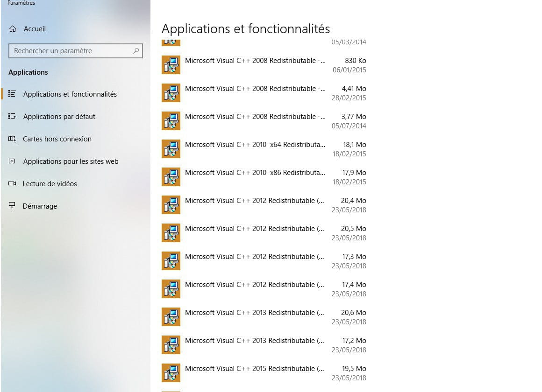The width and height of the screenshot is (542, 392).
Task: Click the 830 Ko size value
Action: [356, 61]
